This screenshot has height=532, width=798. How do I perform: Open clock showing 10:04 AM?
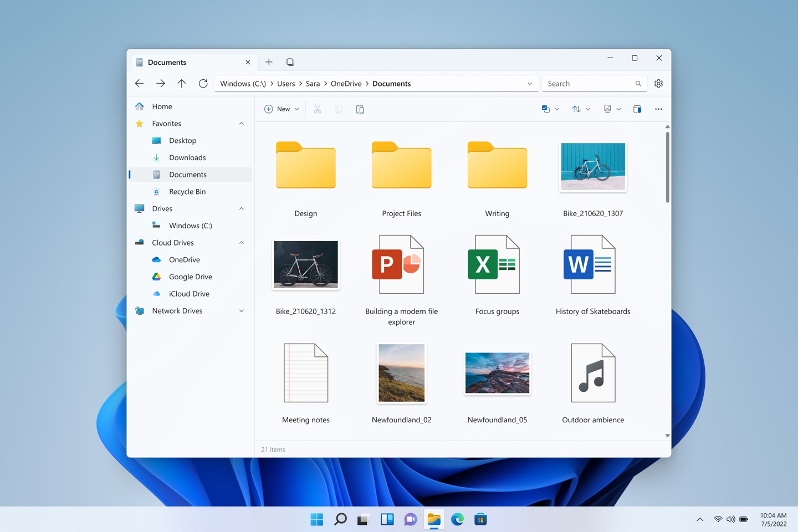773,519
